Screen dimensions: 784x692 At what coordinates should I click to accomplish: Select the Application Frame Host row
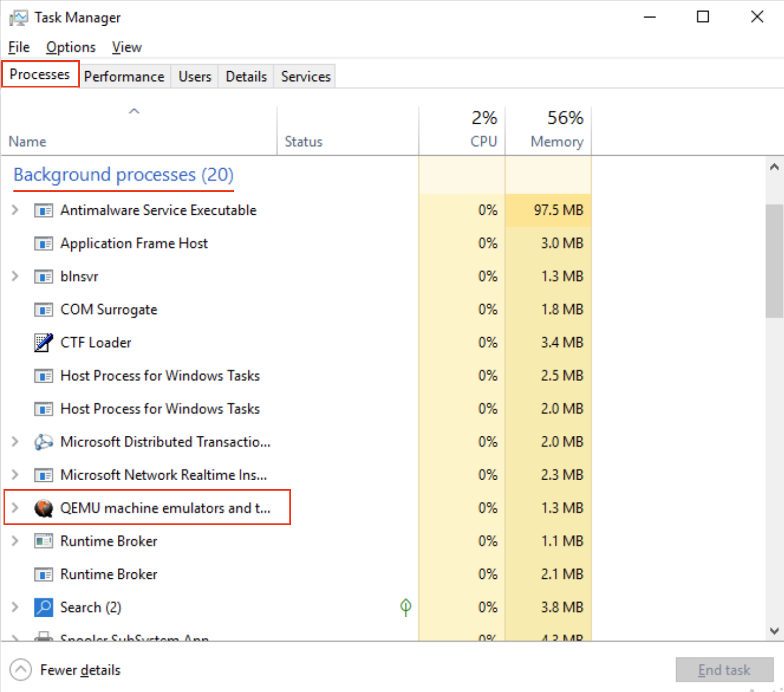point(296,243)
